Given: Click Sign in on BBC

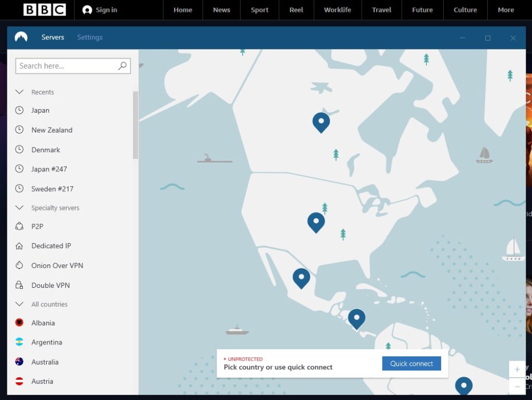Looking at the screenshot, I should click(x=106, y=10).
